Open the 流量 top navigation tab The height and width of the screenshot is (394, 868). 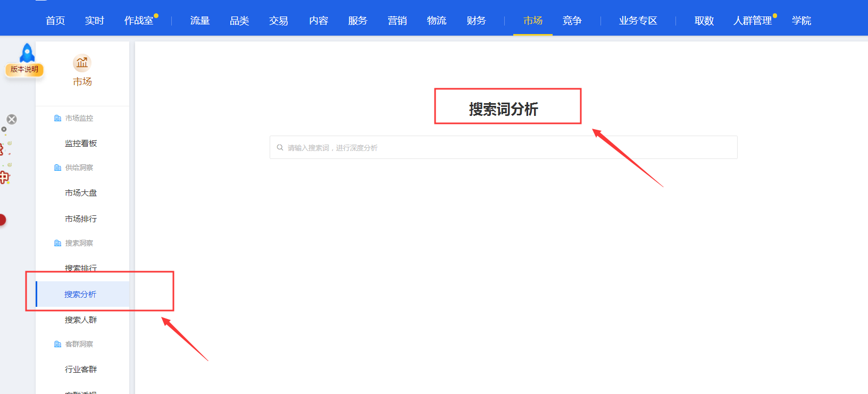(200, 21)
